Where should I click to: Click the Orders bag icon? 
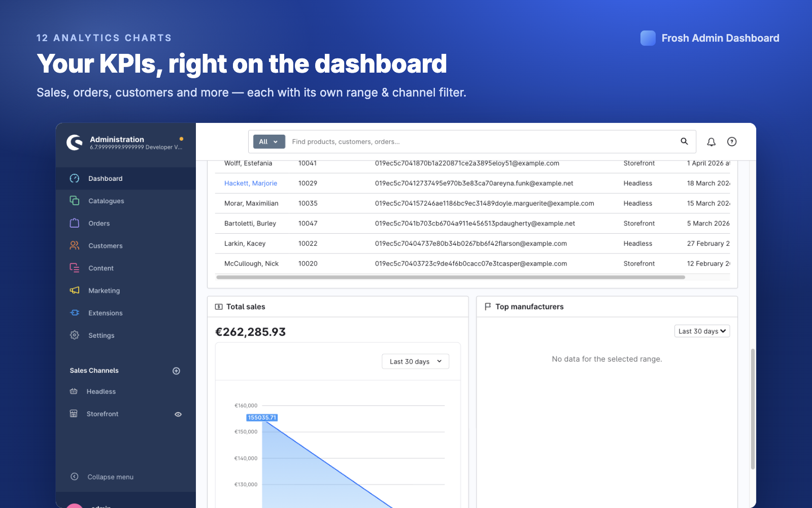coord(75,223)
